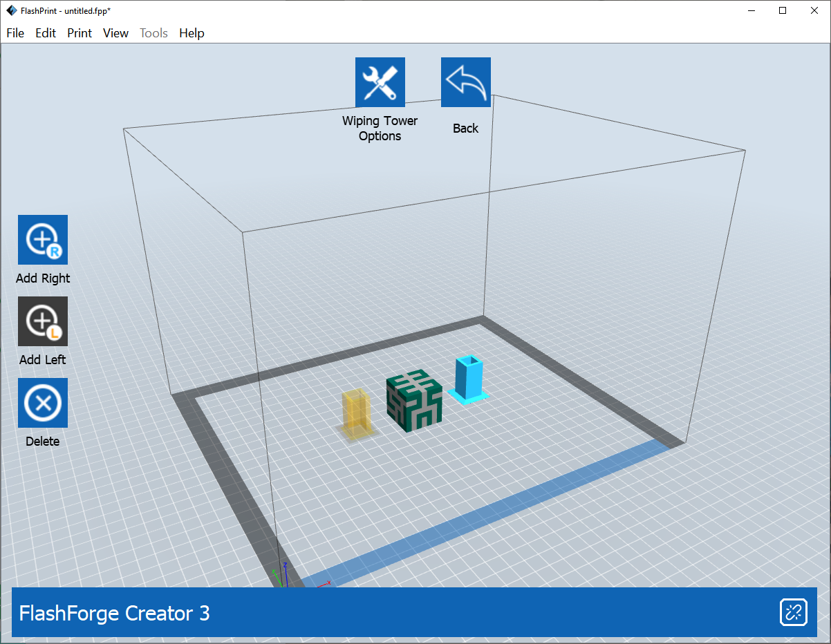Screen dimensions: 831x644
Task: Click the Delete wiping tower icon
Action: [x=43, y=403]
